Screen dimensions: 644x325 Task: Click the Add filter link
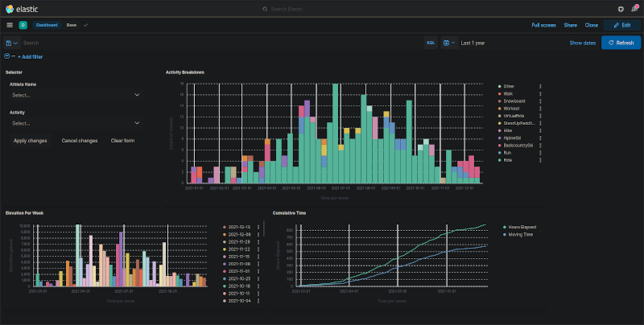coord(30,57)
